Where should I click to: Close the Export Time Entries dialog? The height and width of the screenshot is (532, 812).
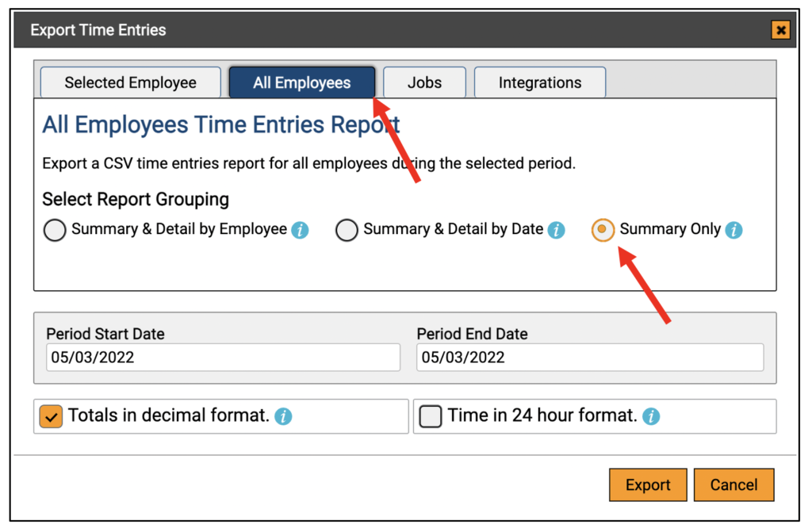pyautogui.click(x=781, y=31)
